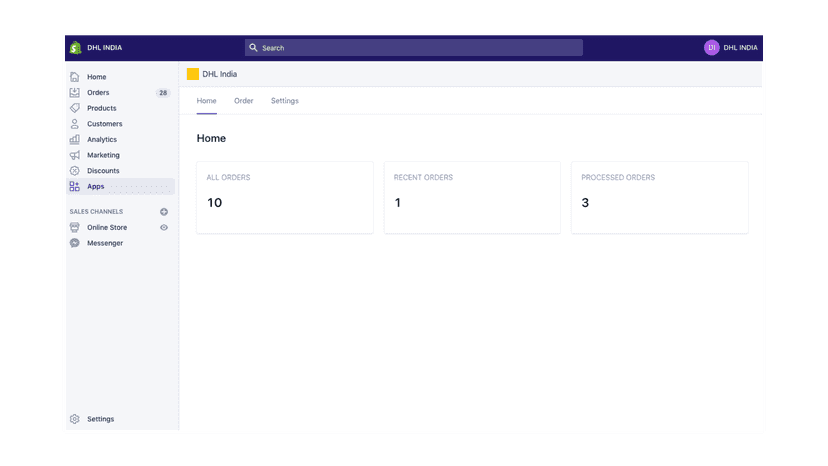The height and width of the screenshot is (466, 828).
Task: Click the Processed Orders card showing 3
Action: coord(660,198)
